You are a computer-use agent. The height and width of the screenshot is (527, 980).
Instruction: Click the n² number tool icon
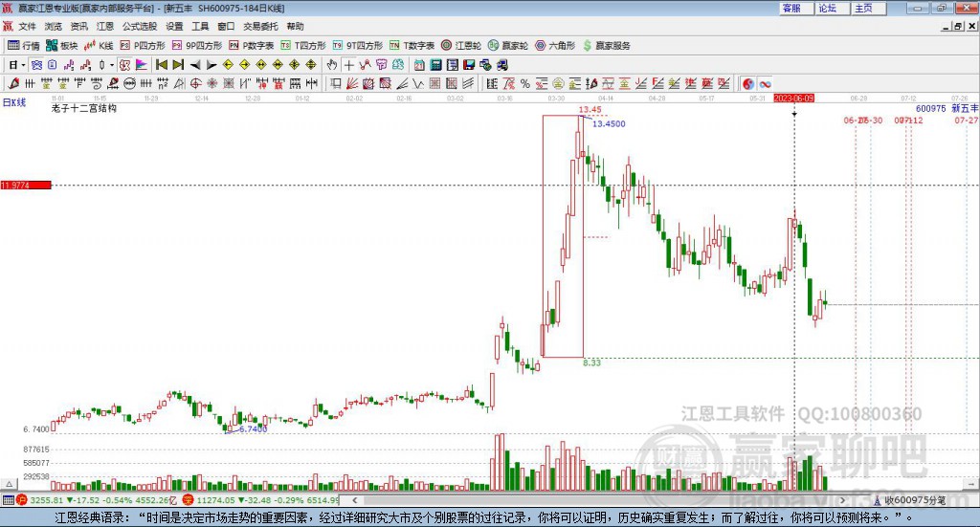pyautogui.click(x=163, y=83)
